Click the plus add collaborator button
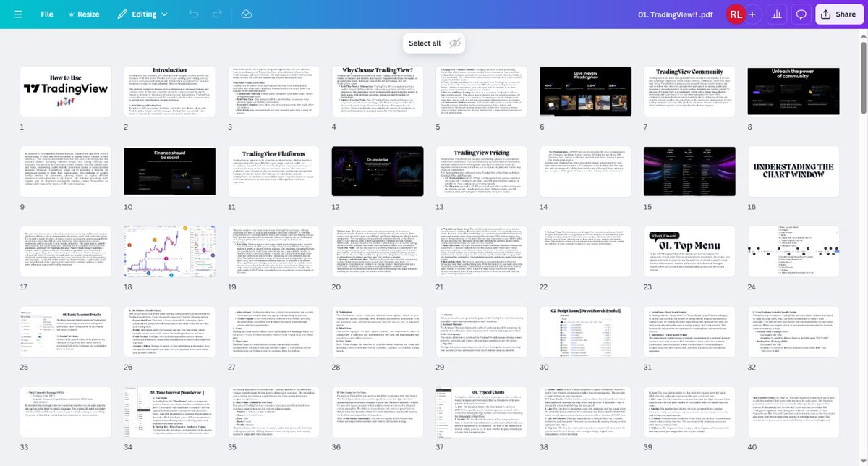Screen dimensions: 868x466 (x=752, y=14)
